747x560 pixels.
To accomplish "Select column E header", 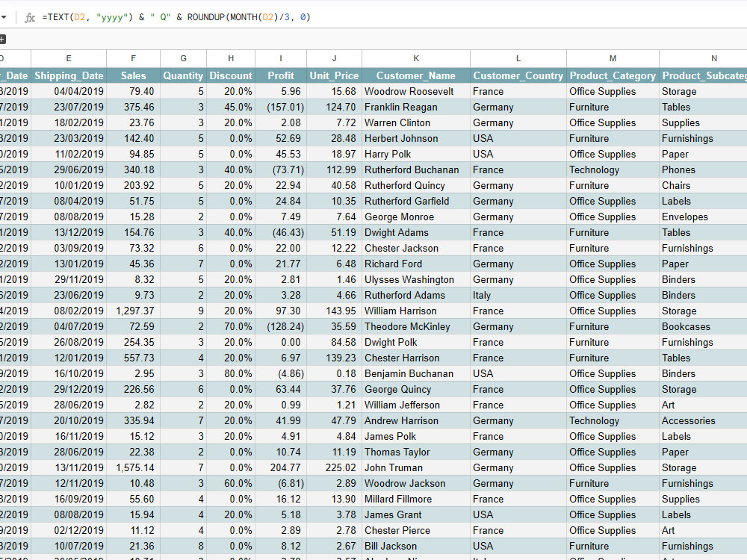I will (x=69, y=58).
